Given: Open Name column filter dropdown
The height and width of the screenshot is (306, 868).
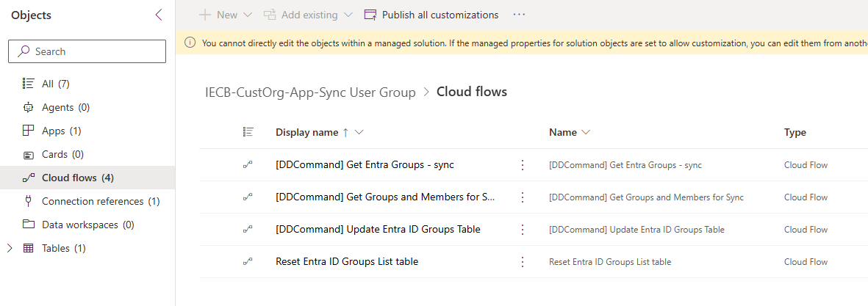Looking at the screenshot, I should tap(586, 133).
